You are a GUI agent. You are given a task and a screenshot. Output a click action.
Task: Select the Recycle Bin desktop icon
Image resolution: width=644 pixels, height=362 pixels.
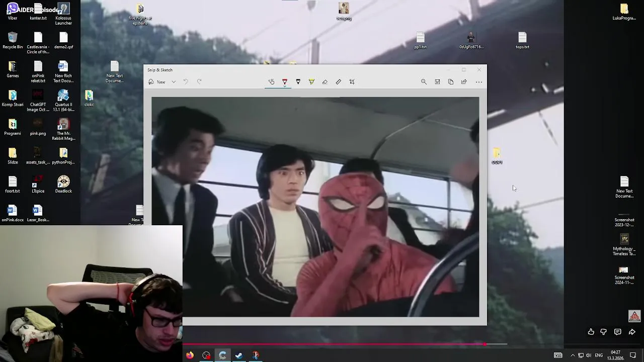click(13, 41)
